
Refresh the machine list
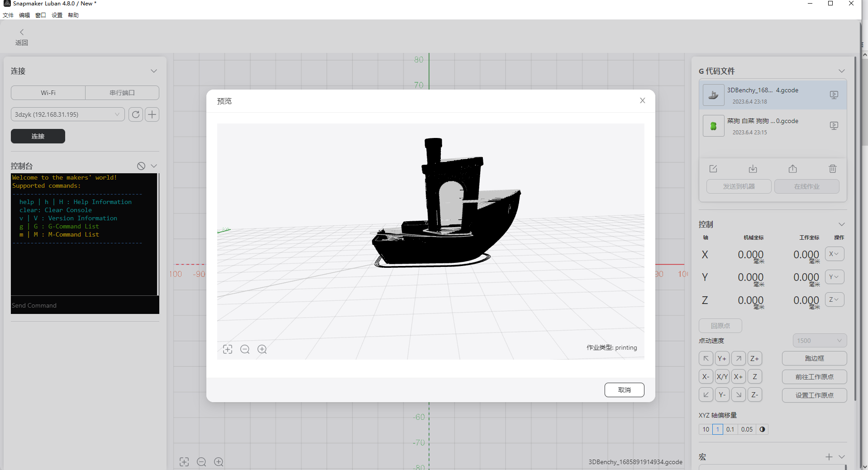pyautogui.click(x=136, y=114)
